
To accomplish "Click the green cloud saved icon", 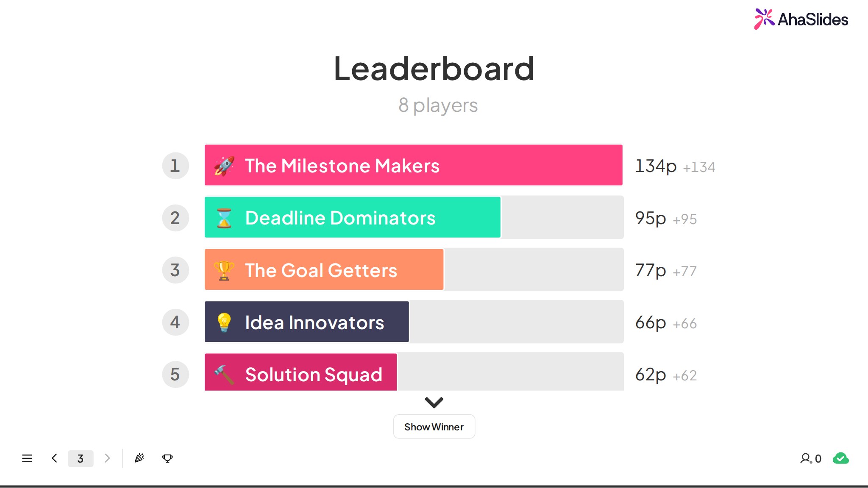I will click(841, 458).
